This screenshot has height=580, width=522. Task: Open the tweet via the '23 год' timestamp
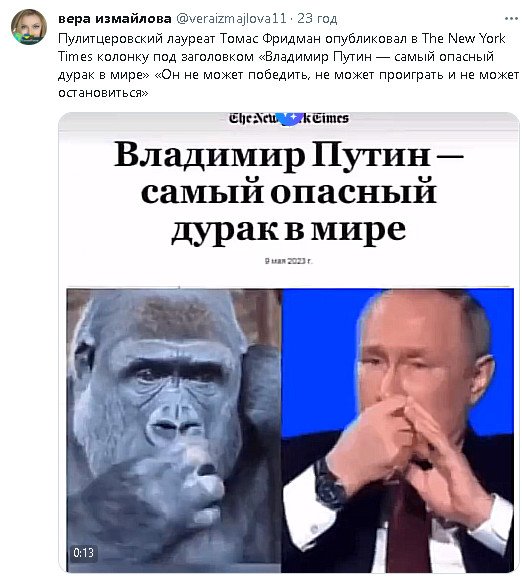(x=317, y=18)
